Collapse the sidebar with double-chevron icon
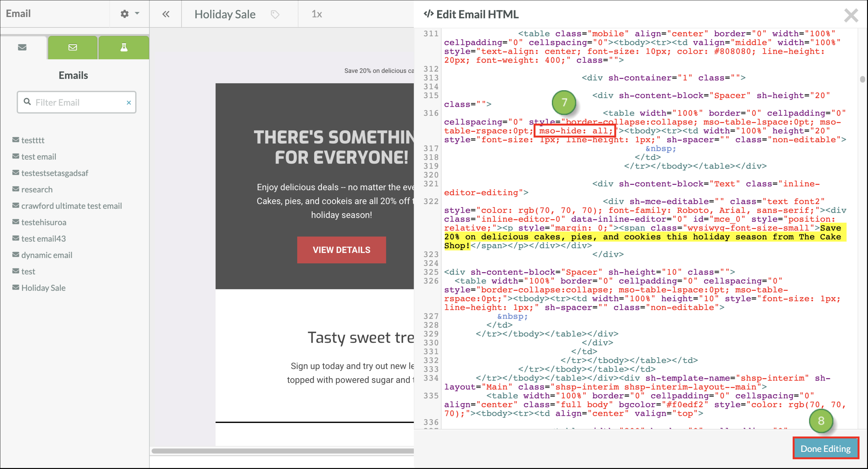The width and height of the screenshot is (868, 469). pos(165,14)
